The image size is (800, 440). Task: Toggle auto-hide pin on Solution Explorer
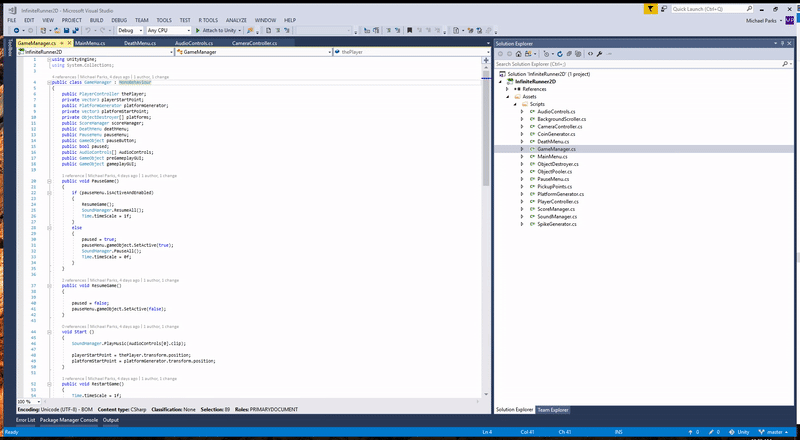pos(783,44)
